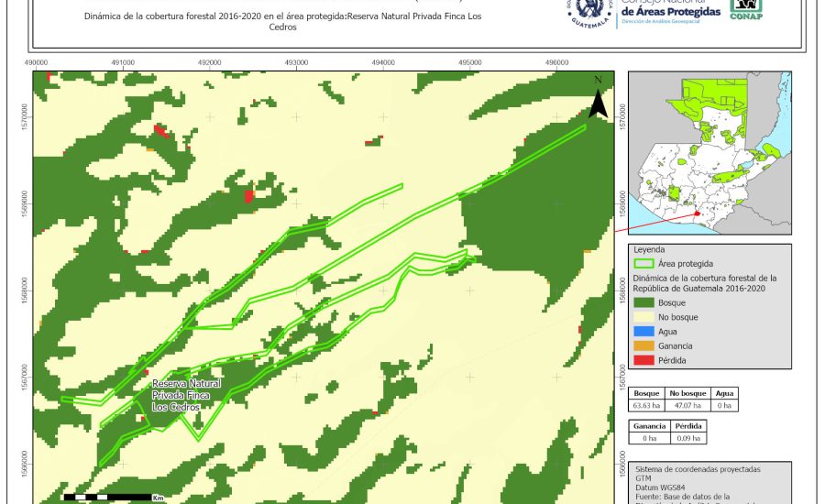This screenshot has height=504, width=825.
Task: Click the north arrow on the map
Action: 598,99
